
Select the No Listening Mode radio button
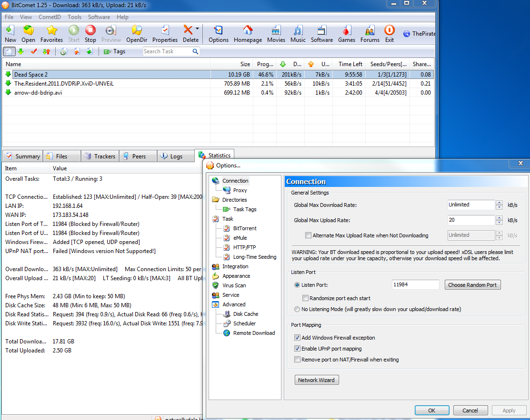click(297, 309)
